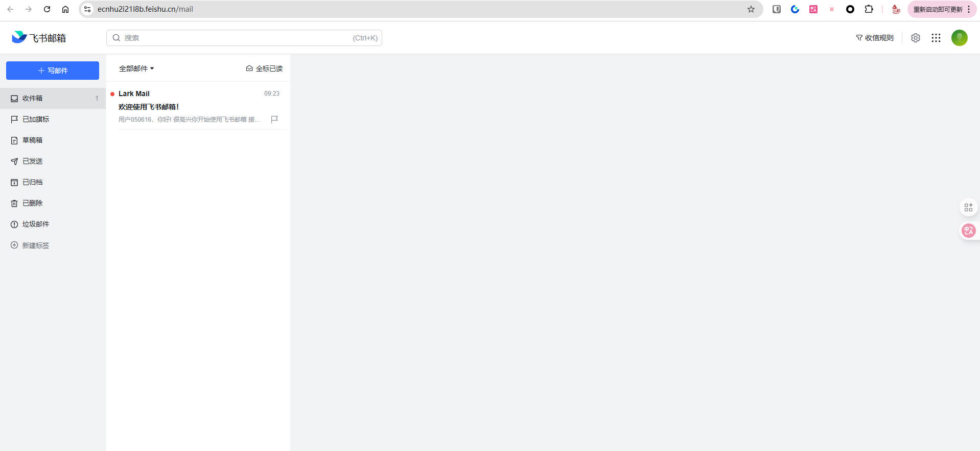Image resolution: width=980 pixels, height=451 pixels.
Task: Open the 垃圾邮件 spam folder
Action: pos(53,224)
